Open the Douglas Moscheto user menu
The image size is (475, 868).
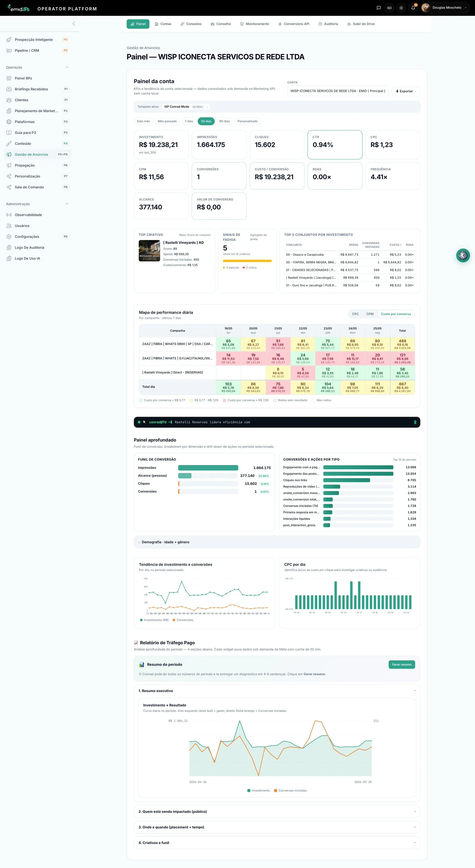[x=445, y=8]
